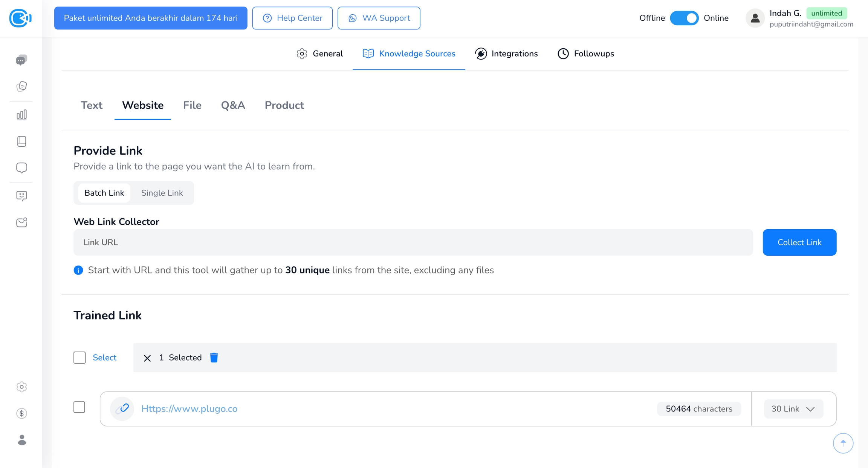Open the Https://www.plugo.co trained link
This screenshot has height=468, width=868.
[x=189, y=409]
